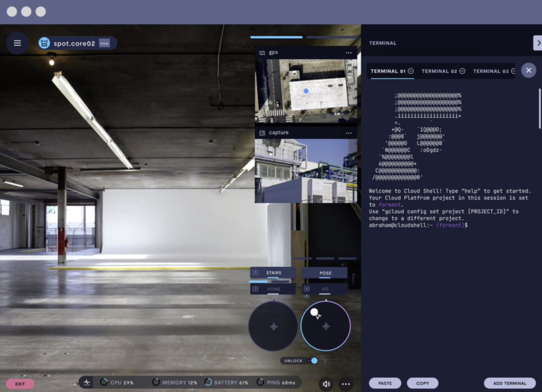The image size is (542, 392).
Task: Open the hamburger navigation menu
Action: [17, 43]
